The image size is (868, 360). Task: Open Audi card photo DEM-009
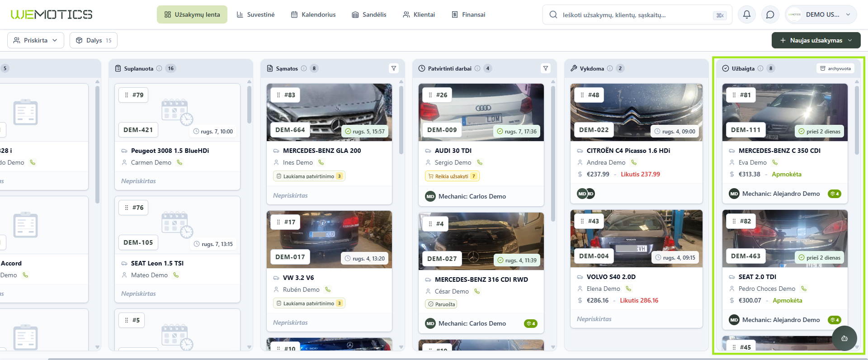481,112
